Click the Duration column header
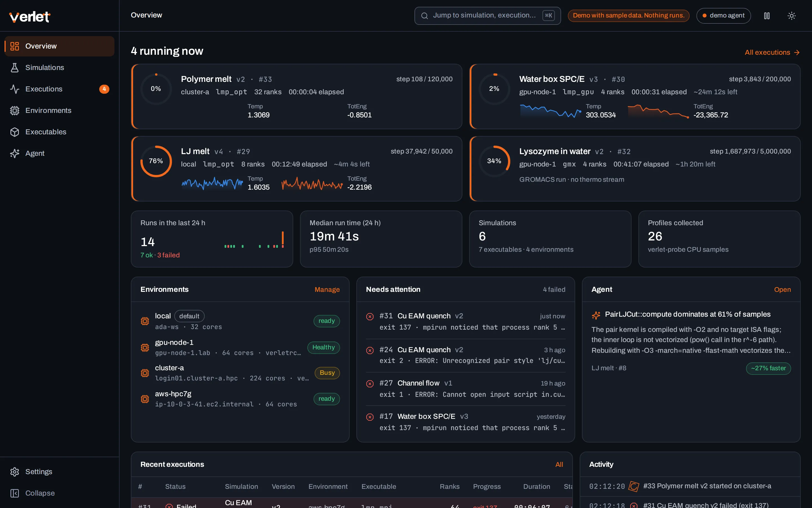The image size is (812, 508). point(537,487)
